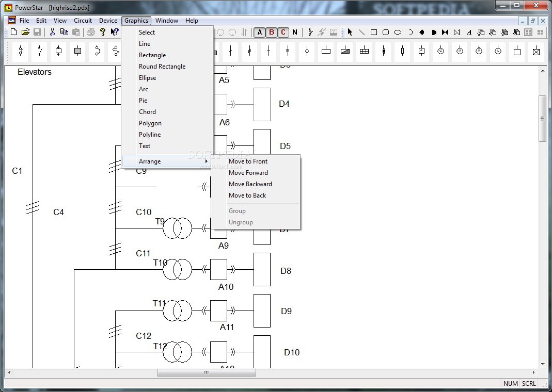Open the Edit menu
552x392 pixels.
[x=41, y=21]
